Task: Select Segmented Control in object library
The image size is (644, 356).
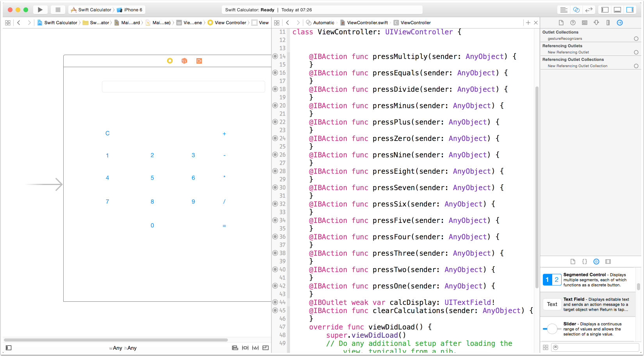Action: (588, 280)
